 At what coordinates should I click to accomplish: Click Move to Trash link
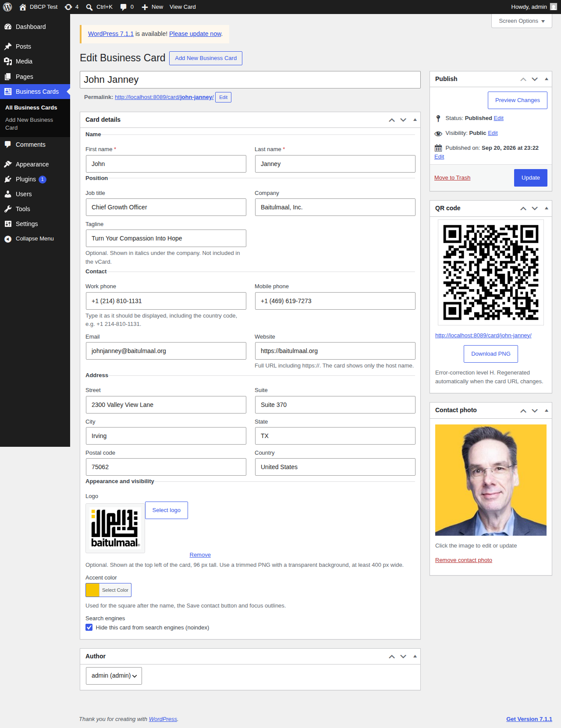pyautogui.click(x=452, y=177)
